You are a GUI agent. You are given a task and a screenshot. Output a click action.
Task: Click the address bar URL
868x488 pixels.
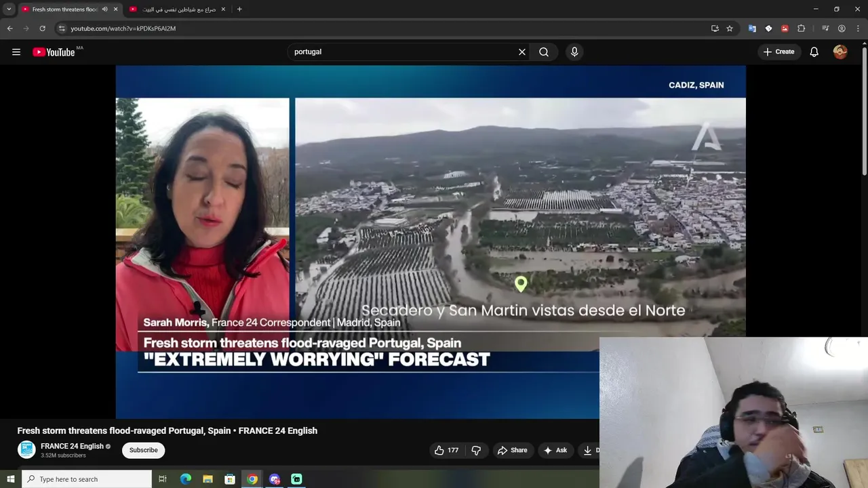point(123,28)
